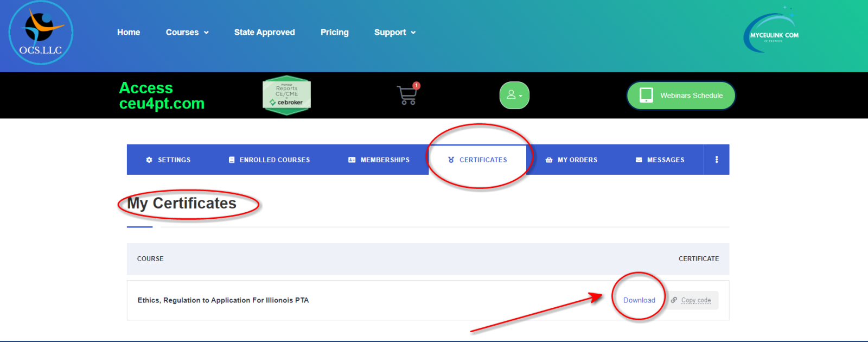Expand the Support dropdown menu

point(394,33)
